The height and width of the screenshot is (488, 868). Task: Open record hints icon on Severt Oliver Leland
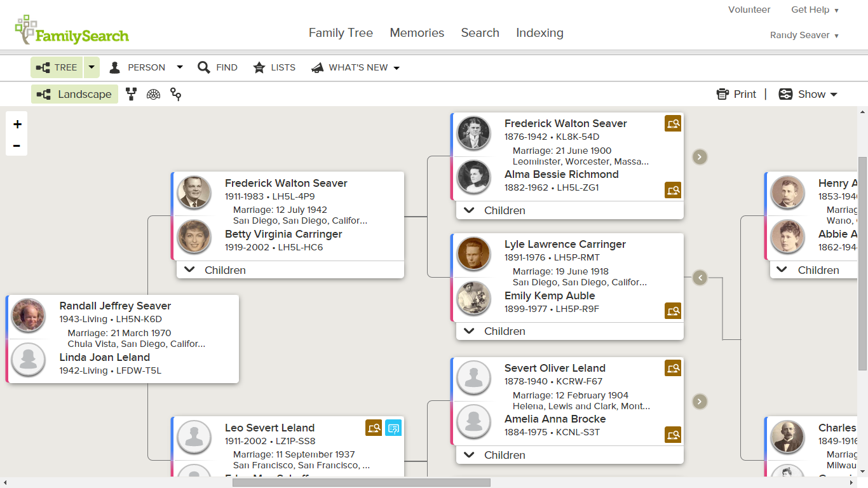pyautogui.click(x=673, y=368)
